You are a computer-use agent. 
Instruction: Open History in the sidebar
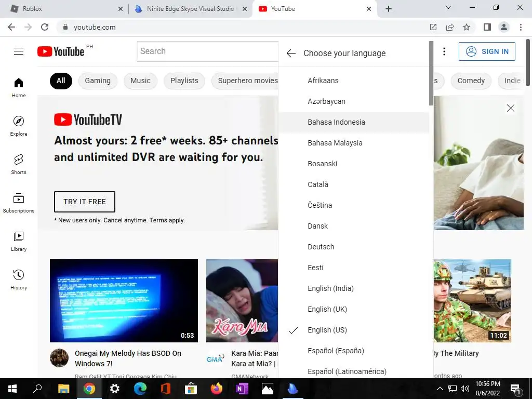(x=19, y=280)
